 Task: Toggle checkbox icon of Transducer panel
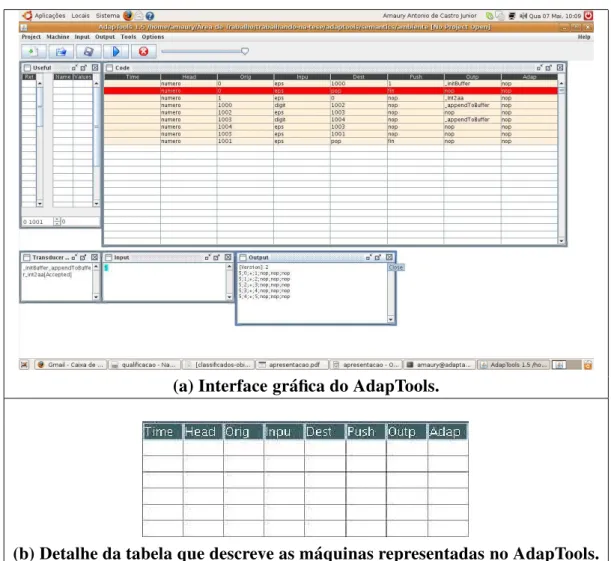[26, 258]
